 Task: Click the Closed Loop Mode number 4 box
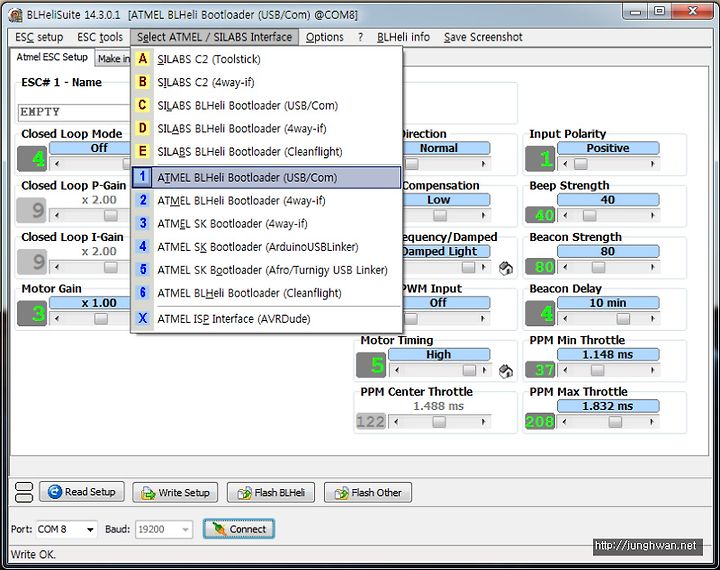click(x=32, y=158)
